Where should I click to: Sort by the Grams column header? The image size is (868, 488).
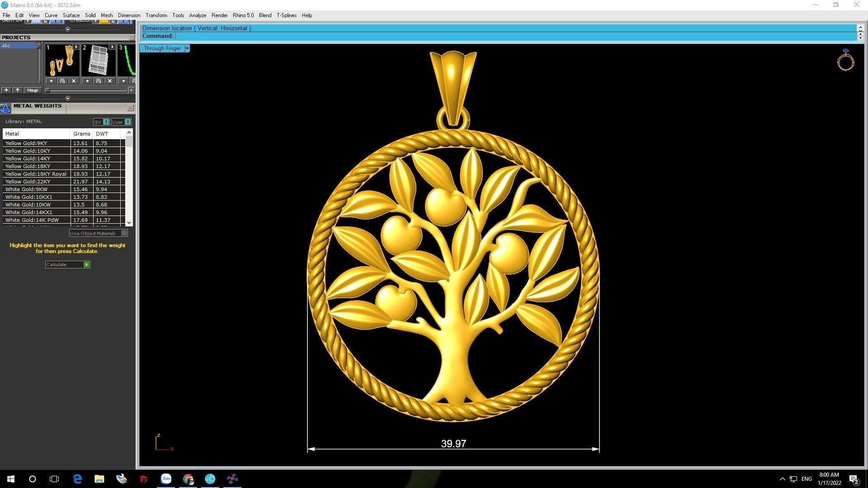(82, 134)
